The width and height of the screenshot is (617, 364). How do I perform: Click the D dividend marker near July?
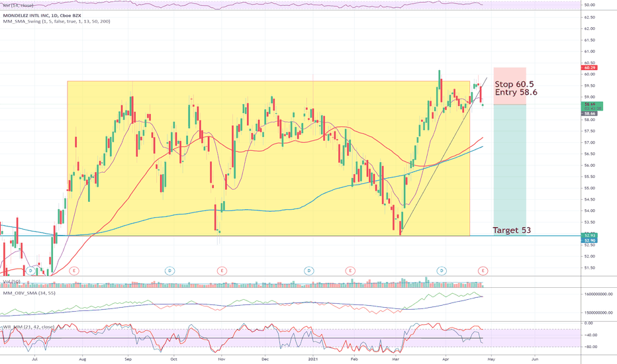click(30, 271)
